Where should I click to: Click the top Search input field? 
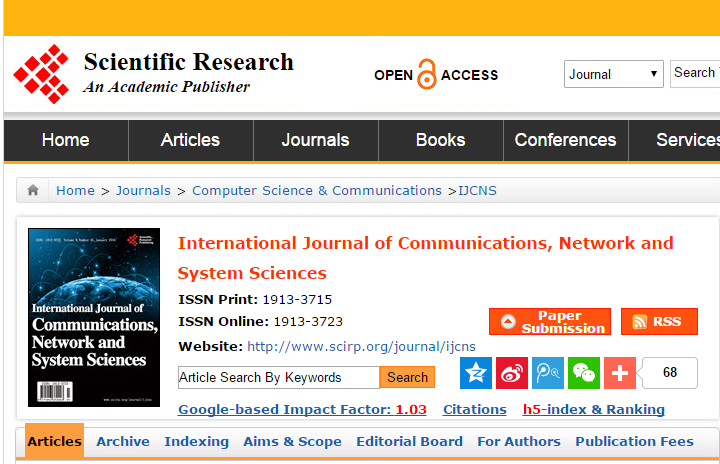[x=695, y=74]
